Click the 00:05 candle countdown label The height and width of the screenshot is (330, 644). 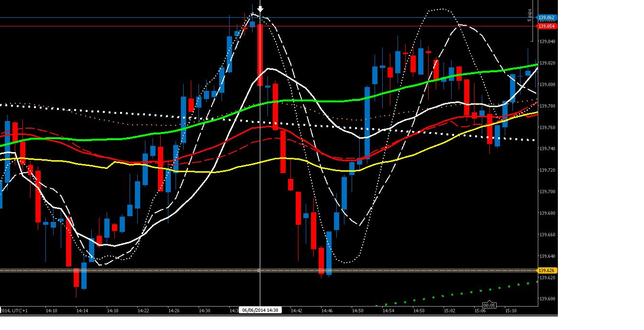[x=489, y=305]
